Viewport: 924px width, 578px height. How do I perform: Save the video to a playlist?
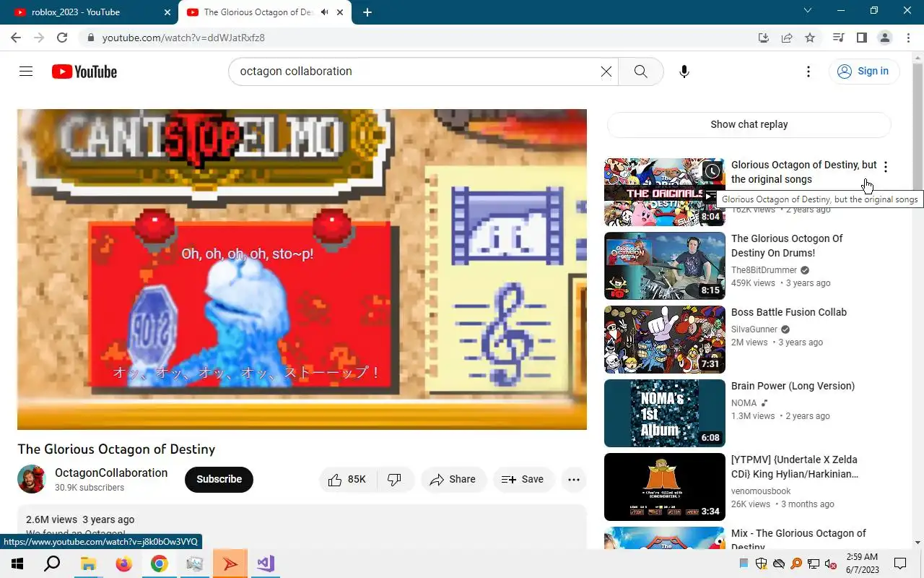[523, 480]
